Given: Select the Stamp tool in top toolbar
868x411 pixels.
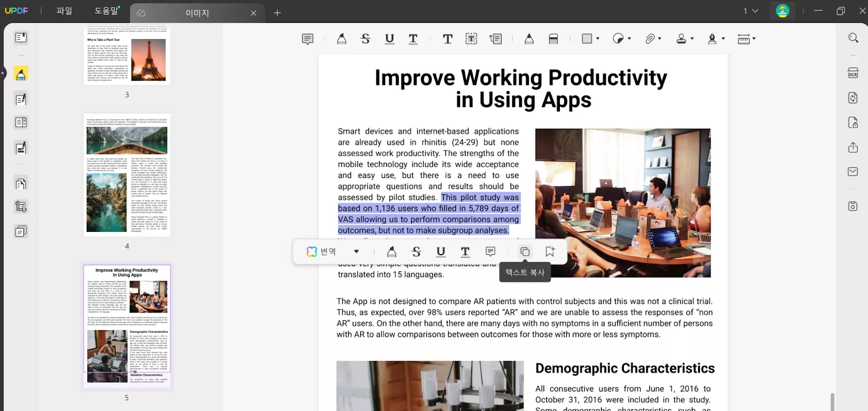Looking at the screenshot, I should 681,39.
